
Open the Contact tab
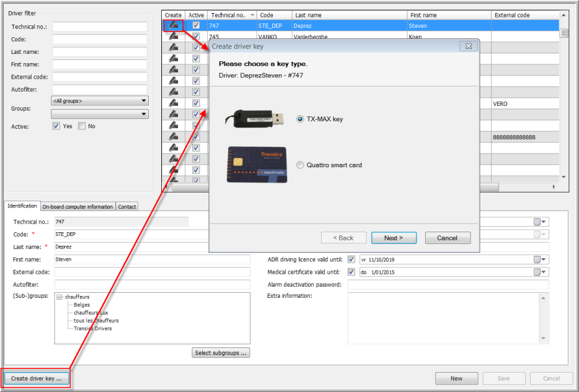pos(127,207)
